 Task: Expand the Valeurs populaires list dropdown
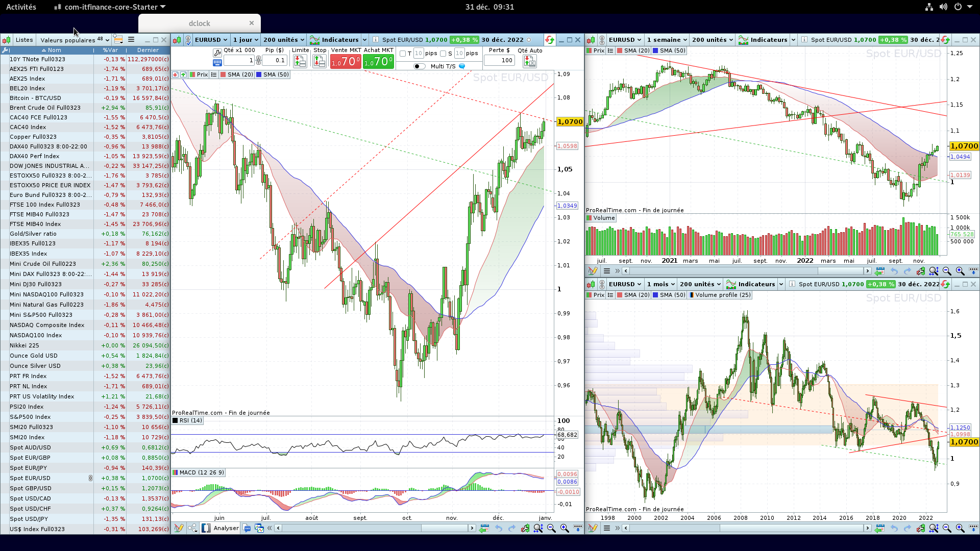click(x=75, y=40)
